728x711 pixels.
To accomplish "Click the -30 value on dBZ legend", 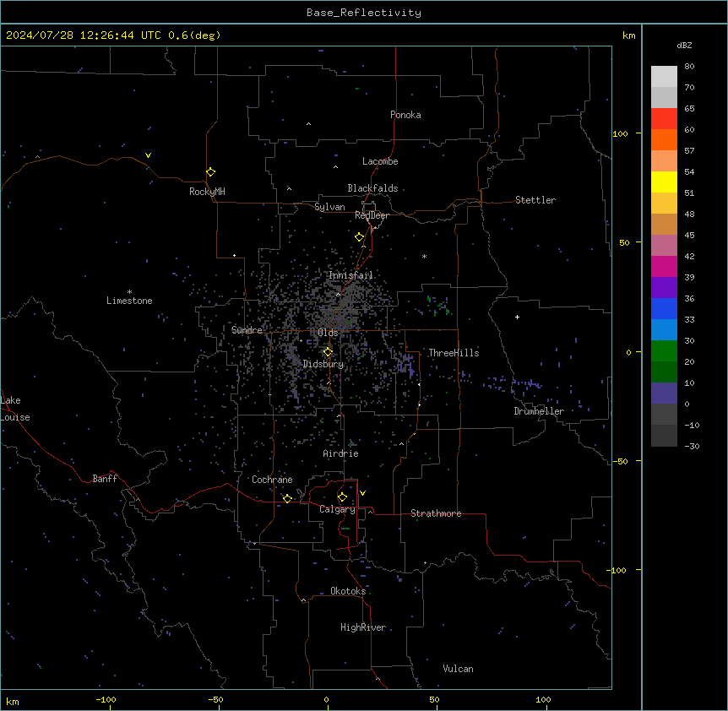I will click(692, 446).
